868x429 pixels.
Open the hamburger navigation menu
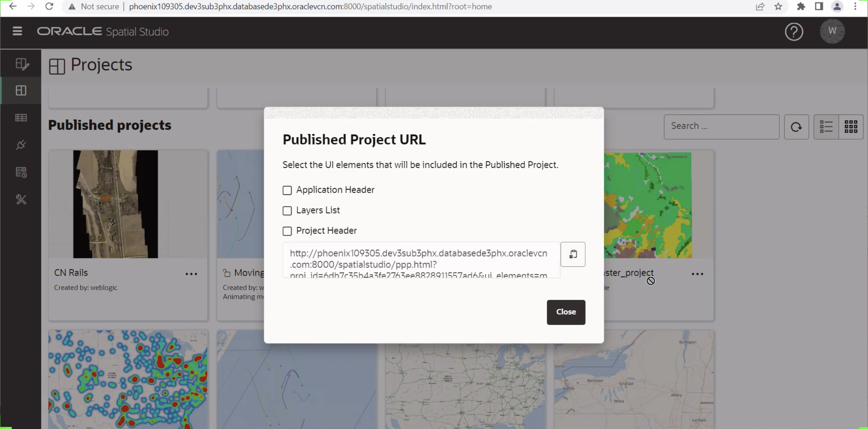[x=17, y=31]
